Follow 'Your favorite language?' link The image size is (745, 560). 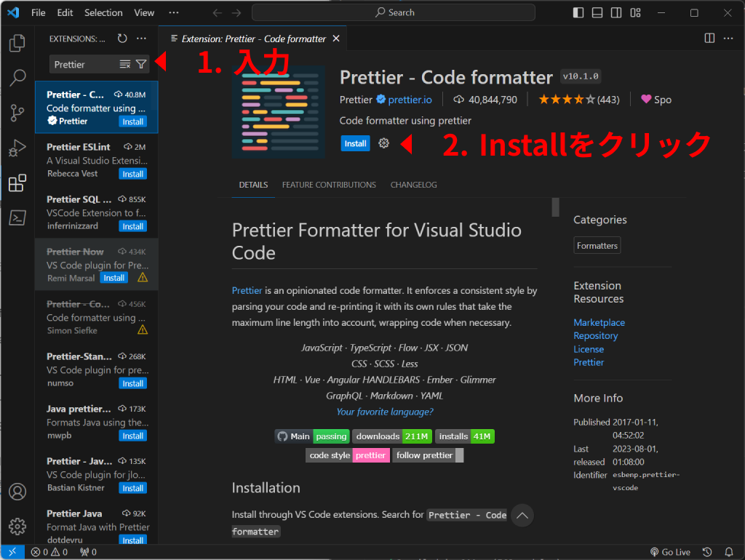(x=385, y=412)
